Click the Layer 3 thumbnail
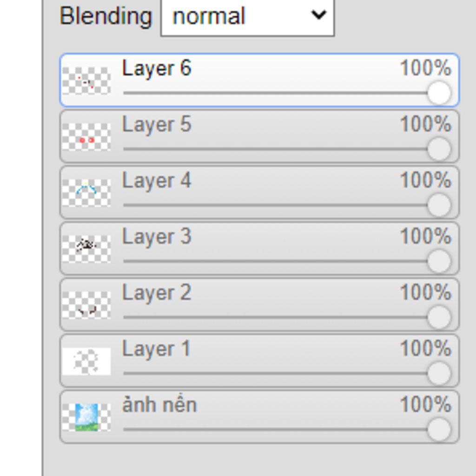 tap(86, 249)
